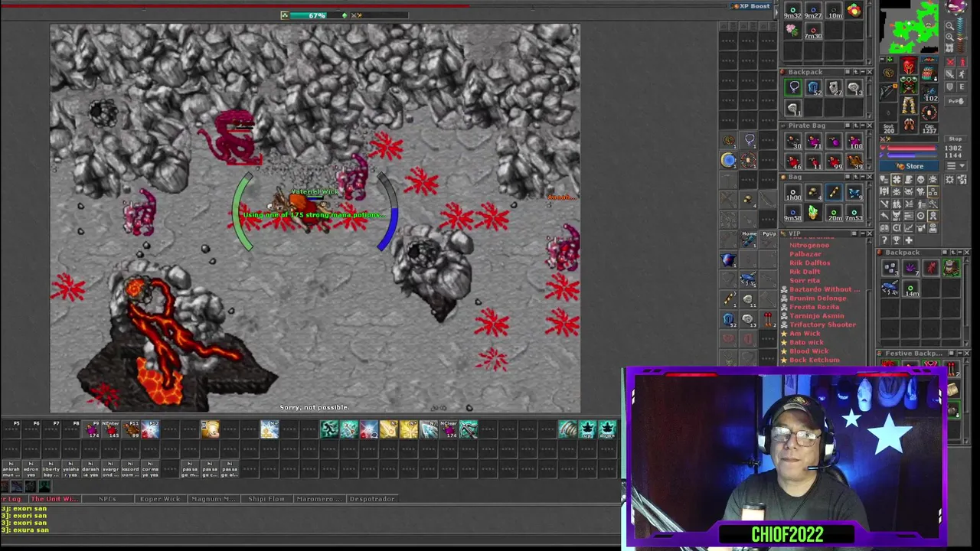The image size is (980, 551).
Task: Switch to the NPCs chat tab
Action: coord(108,499)
